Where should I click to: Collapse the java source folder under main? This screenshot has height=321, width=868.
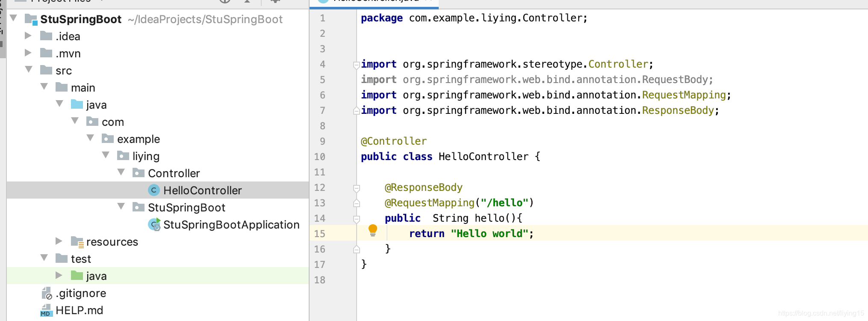pyautogui.click(x=60, y=104)
